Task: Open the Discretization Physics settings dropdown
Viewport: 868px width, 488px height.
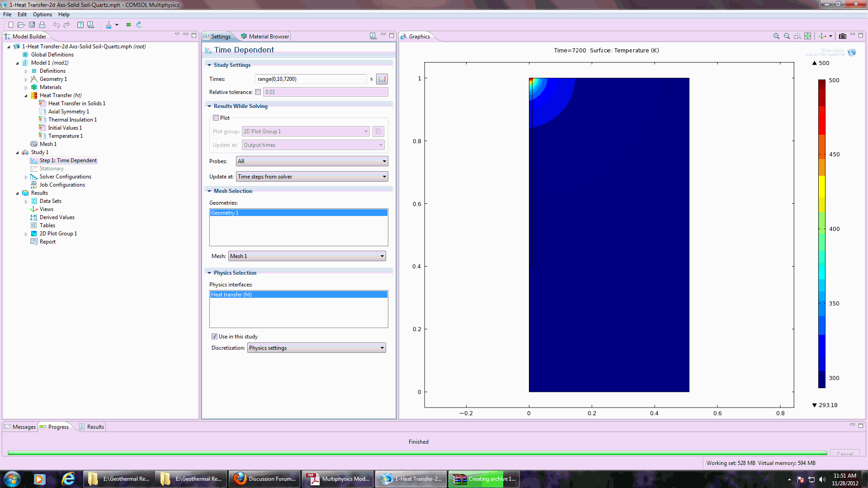Action: (x=316, y=348)
